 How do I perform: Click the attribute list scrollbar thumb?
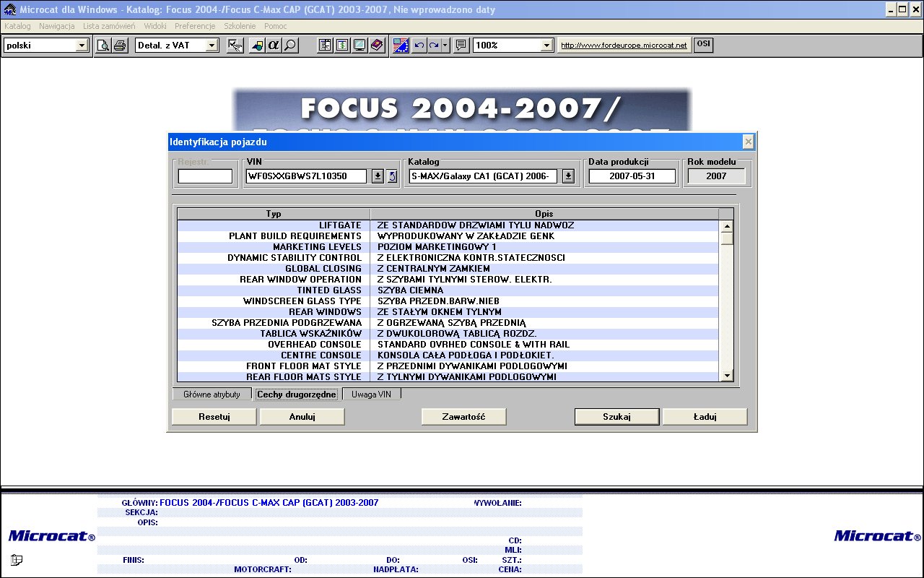727,238
